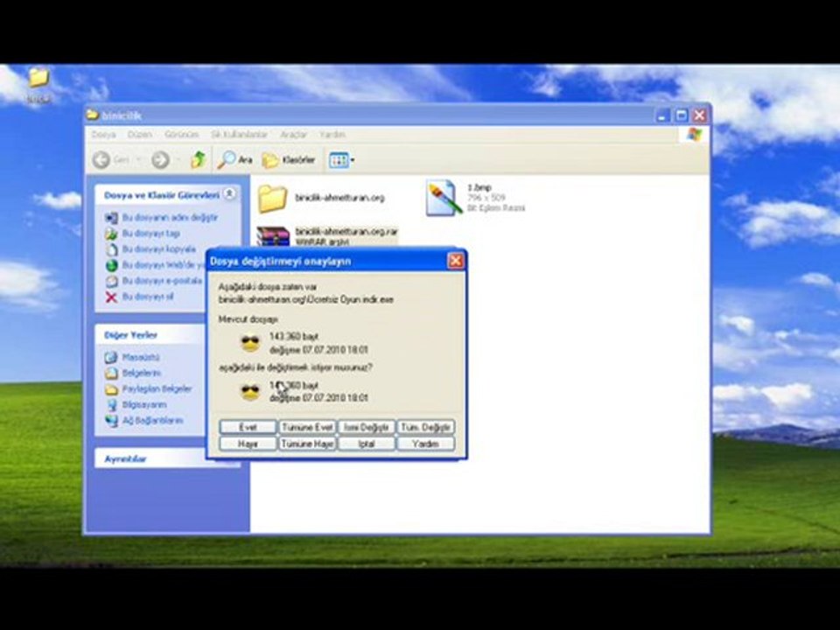Click Tümüne Evet button

(x=307, y=427)
